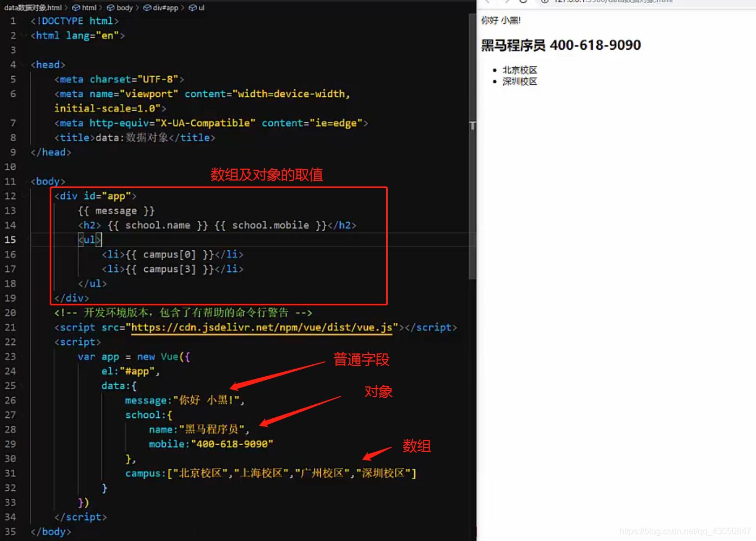Screen dimensions: 756x541
Task: Click the name:"黑马程序员" line
Action: coord(200,430)
